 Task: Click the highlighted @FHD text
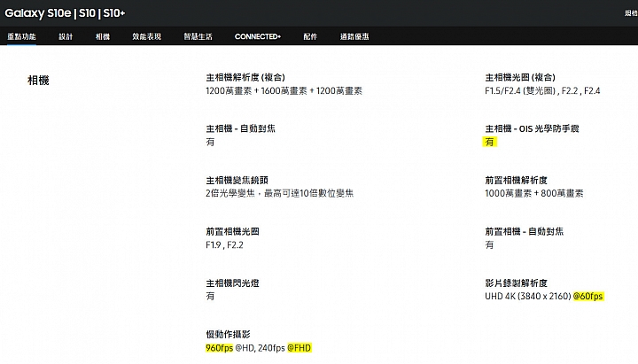click(x=300, y=348)
